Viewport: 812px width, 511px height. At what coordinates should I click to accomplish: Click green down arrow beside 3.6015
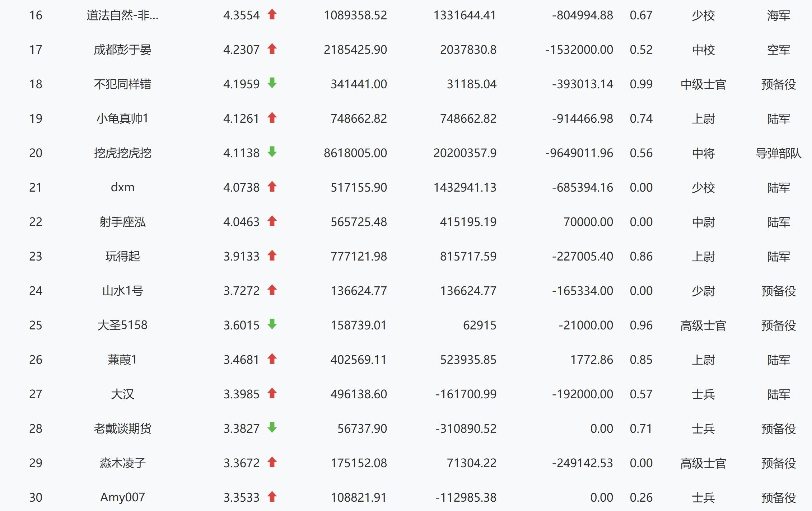coord(272,324)
